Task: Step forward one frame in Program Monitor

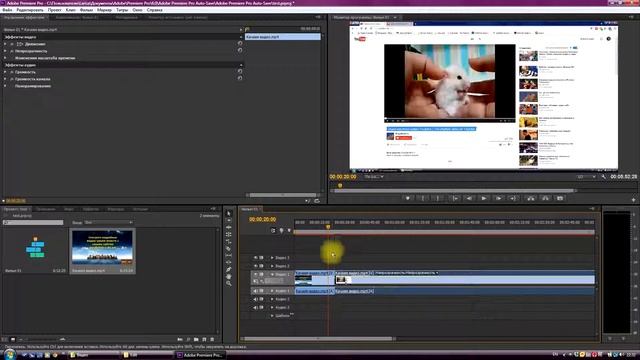Action: (498, 198)
